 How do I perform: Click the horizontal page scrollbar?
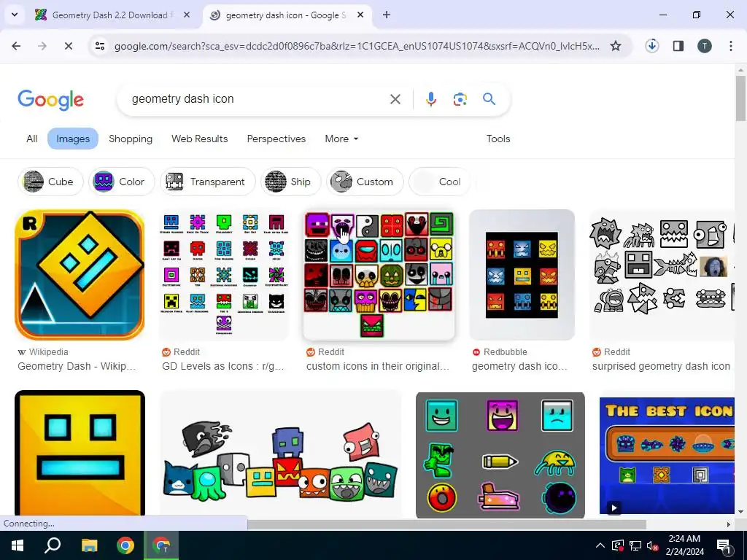[446, 524]
